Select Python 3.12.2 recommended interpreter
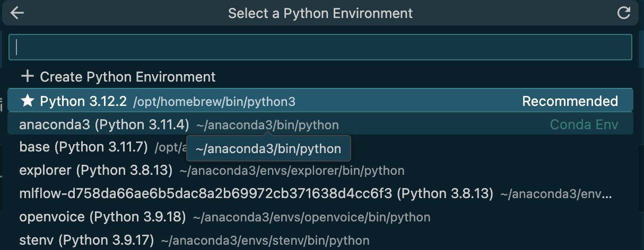This screenshot has width=644, height=250. (320, 101)
